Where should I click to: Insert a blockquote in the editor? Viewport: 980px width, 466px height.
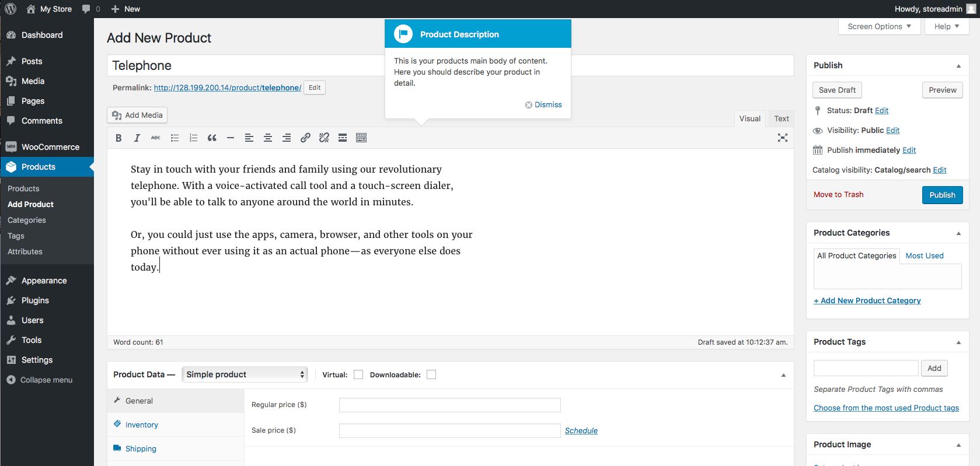[x=212, y=138]
